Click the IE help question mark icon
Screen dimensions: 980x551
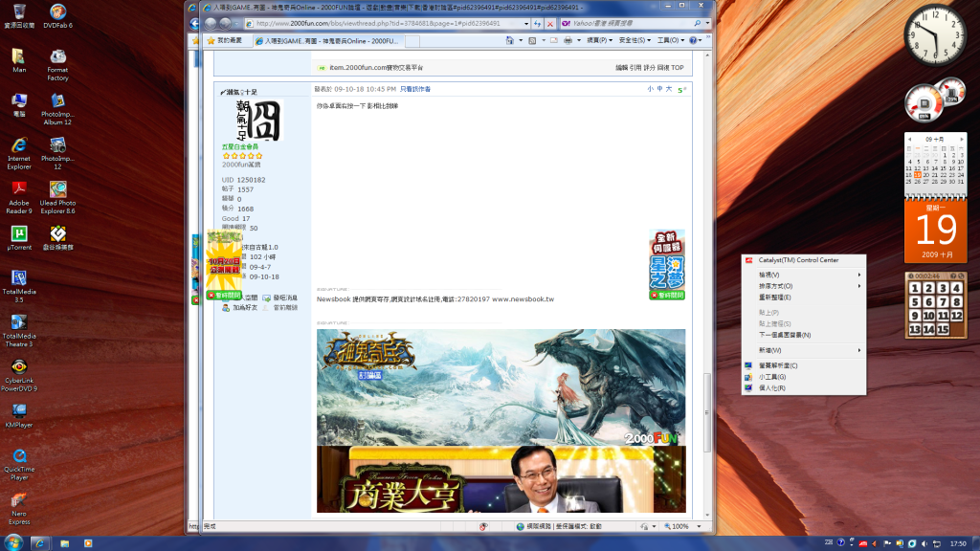[693, 40]
